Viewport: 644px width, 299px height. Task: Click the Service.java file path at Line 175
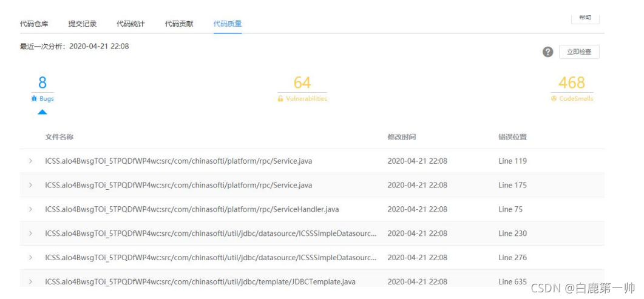pos(178,186)
